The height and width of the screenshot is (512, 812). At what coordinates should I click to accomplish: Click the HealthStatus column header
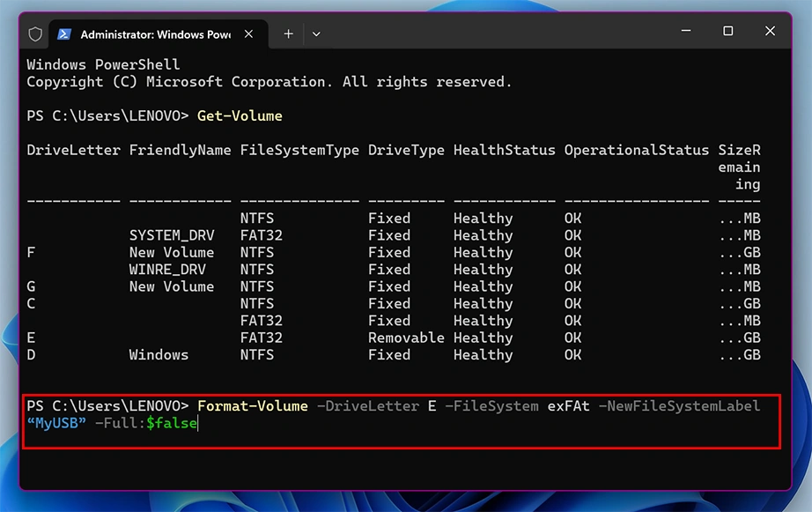[505, 150]
